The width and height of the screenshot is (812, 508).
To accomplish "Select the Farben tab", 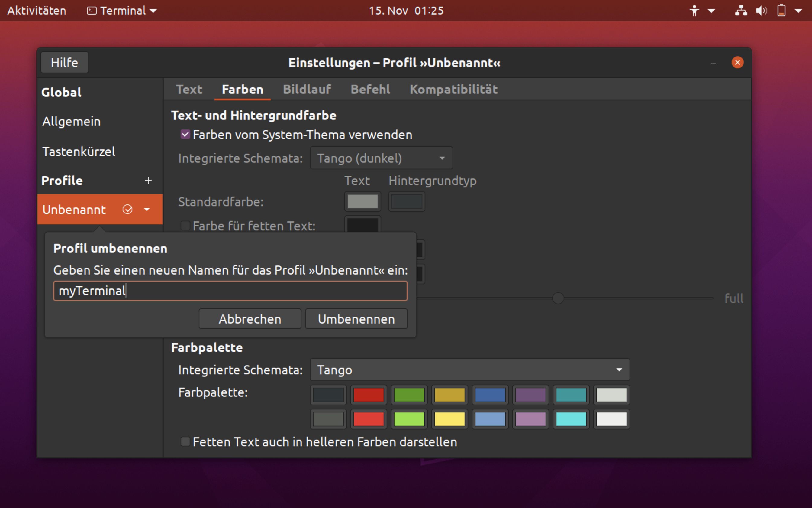I will click(x=243, y=90).
